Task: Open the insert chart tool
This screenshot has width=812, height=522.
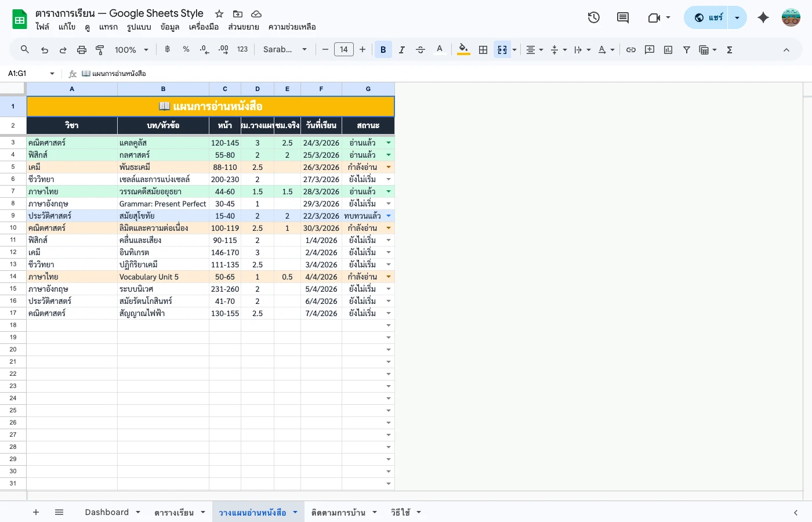Action: (x=668, y=49)
